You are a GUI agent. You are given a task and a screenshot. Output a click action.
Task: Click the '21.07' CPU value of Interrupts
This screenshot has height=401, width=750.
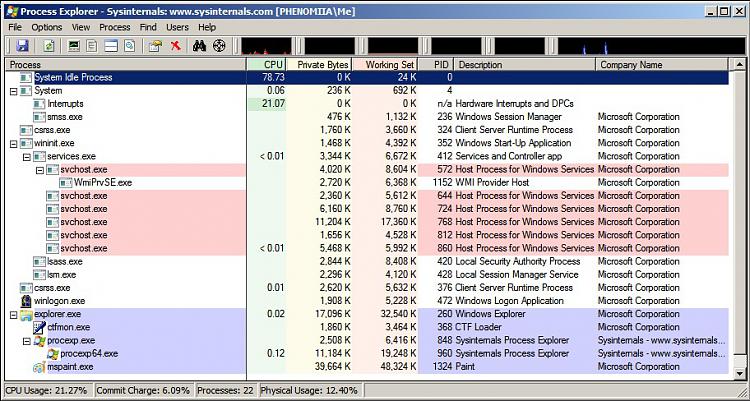(273, 104)
